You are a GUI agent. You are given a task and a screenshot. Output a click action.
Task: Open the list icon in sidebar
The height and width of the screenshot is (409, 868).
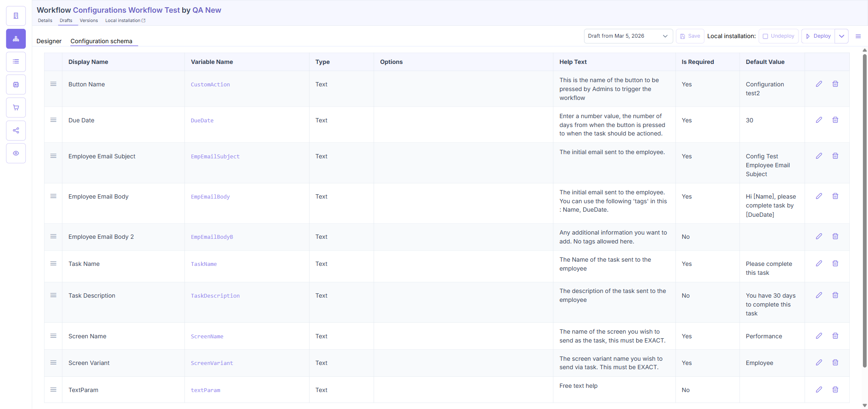coord(16,62)
